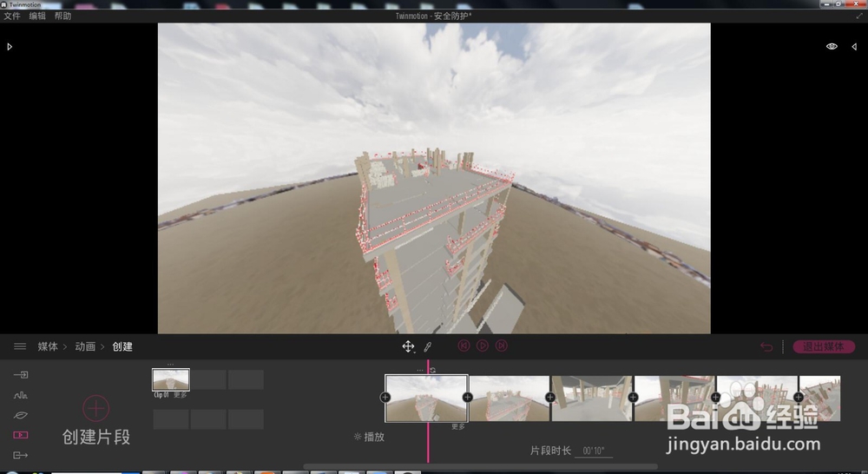Screen dimensions: 868x474
Task: Open the Context (city skyline) sidebar icon
Action: pyautogui.click(x=21, y=395)
